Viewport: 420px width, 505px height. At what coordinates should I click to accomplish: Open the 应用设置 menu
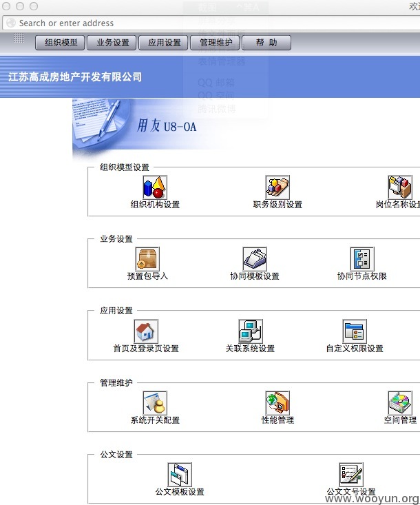tap(163, 43)
